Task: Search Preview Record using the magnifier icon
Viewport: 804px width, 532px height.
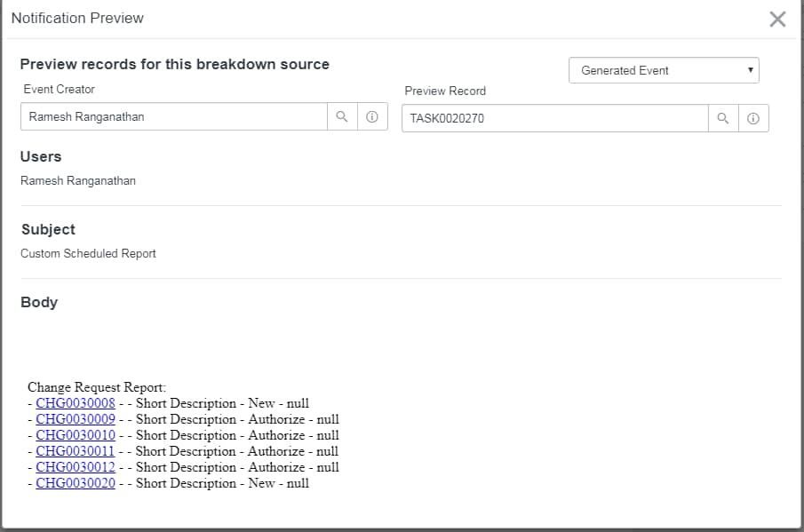Action: tap(723, 118)
